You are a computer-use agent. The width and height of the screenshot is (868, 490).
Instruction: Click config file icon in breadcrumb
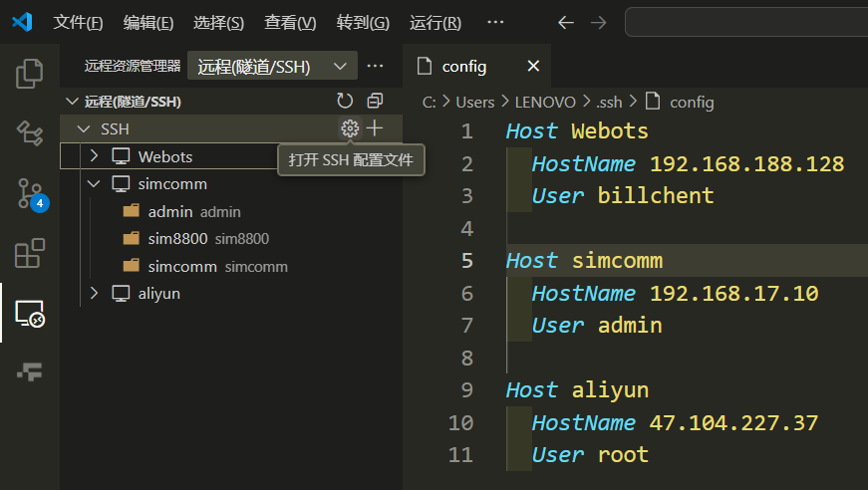point(653,102)
